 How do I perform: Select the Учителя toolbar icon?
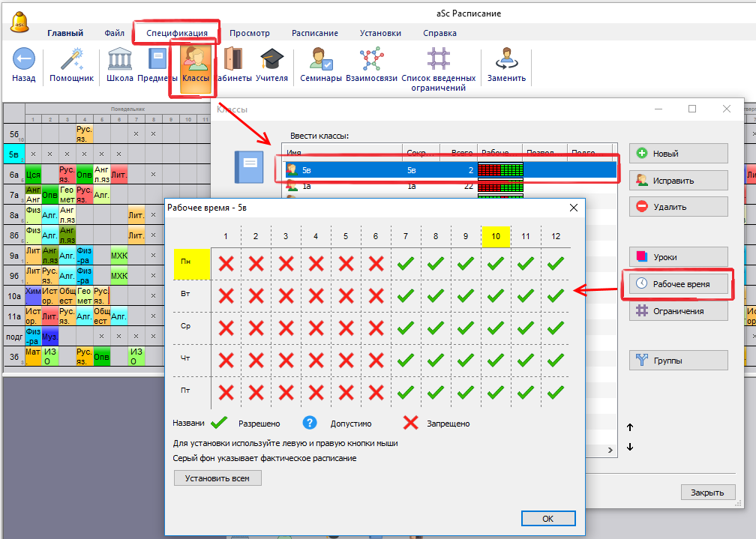pos(271,59)
